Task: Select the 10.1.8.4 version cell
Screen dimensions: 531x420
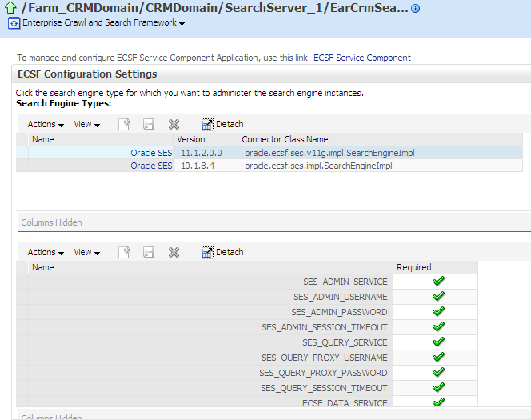Action: 206,166
